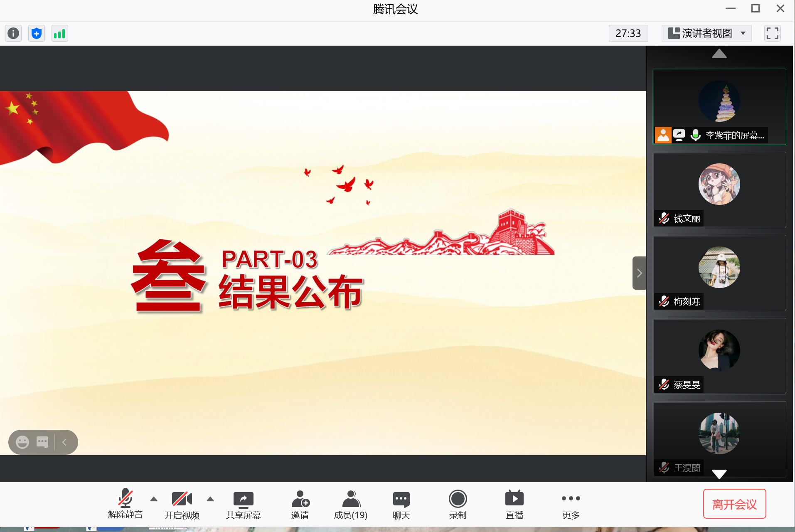Toggle 钱文丽's mute indicator
The width and height of the screenshot is (795, 532).
(664, 218)
